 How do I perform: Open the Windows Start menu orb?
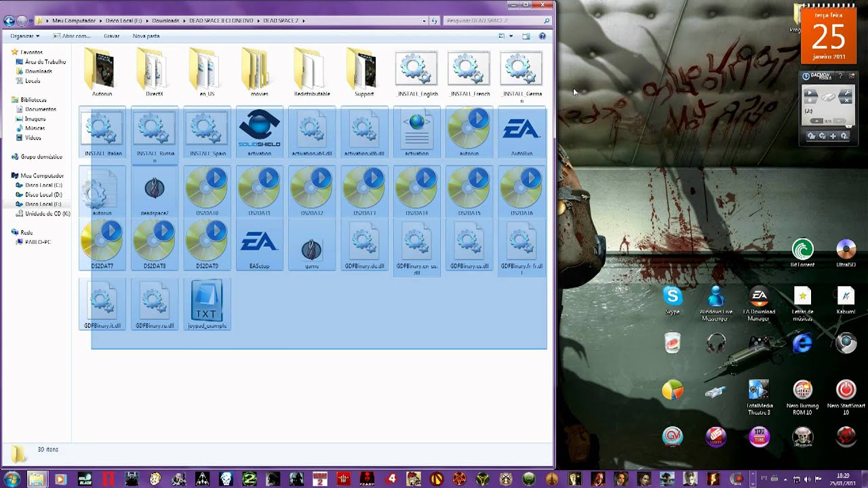point(12,479)
